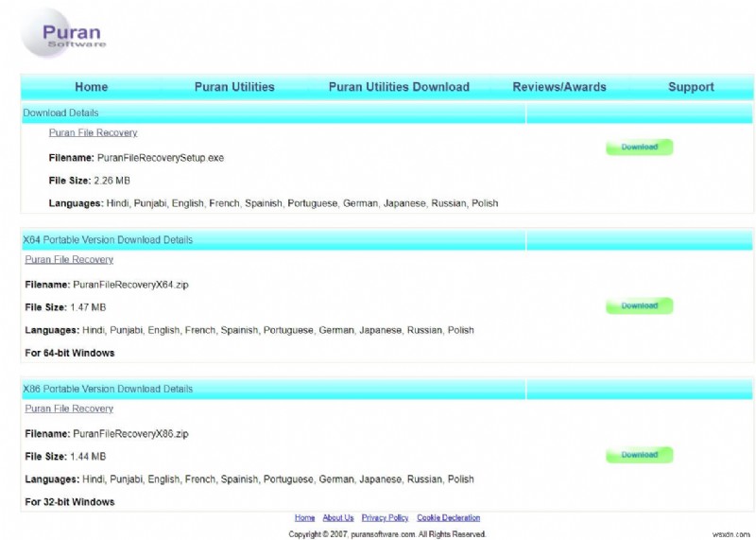Click the filename PuranFileRecoverySetup.exe text
The width and height of the screenshot is (756, 540).
tap(136, 158)
